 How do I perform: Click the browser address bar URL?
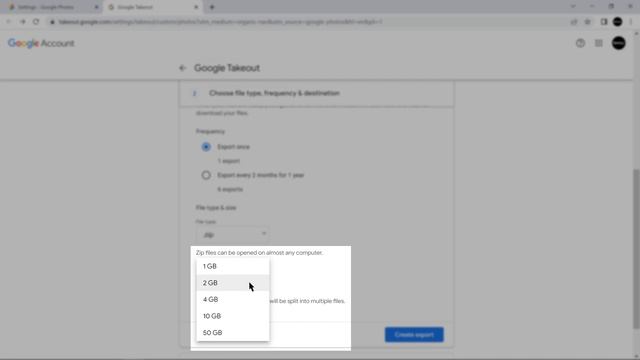[220, 22]
